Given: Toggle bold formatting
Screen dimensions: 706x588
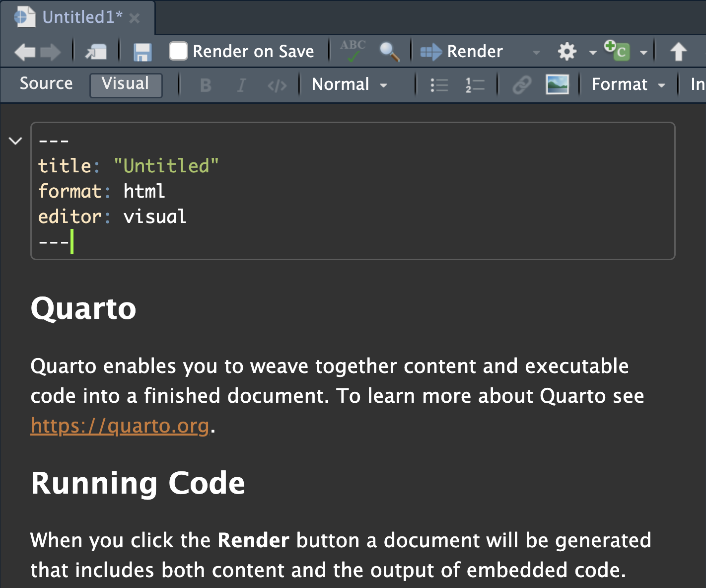Looking at the screenshot, I should pos(206,85).
